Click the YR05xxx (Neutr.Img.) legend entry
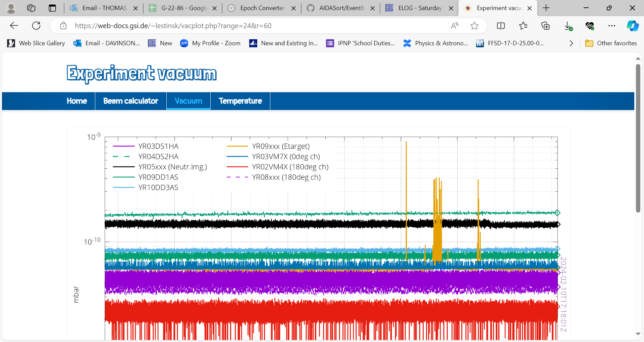The height and width of the screenshot is (342, 644). click(160, 167)
